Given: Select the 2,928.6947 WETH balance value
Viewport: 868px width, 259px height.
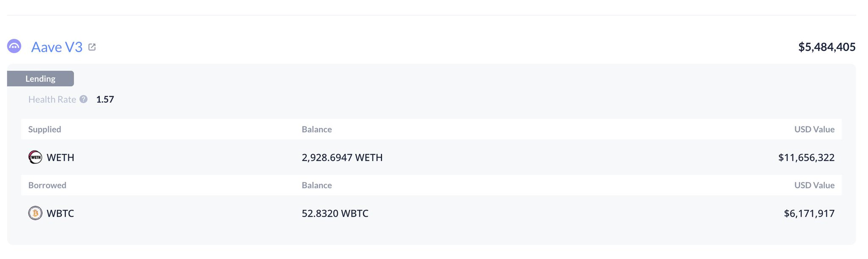Looking at the screenshot, I should point(342,158).
